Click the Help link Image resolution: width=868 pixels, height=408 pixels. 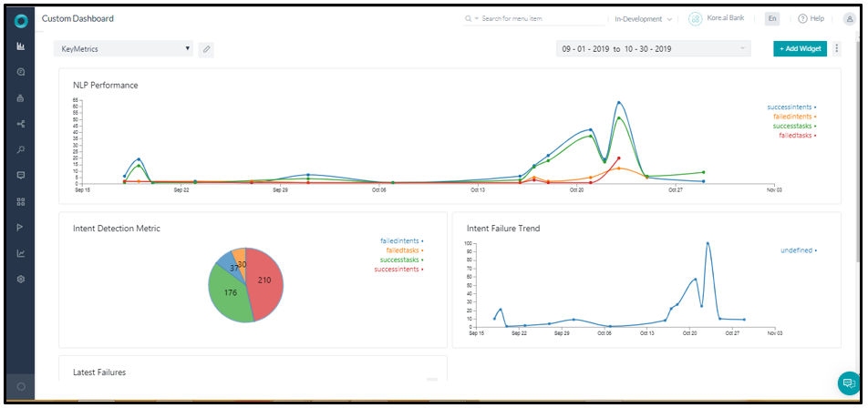[x=817, y=19]
